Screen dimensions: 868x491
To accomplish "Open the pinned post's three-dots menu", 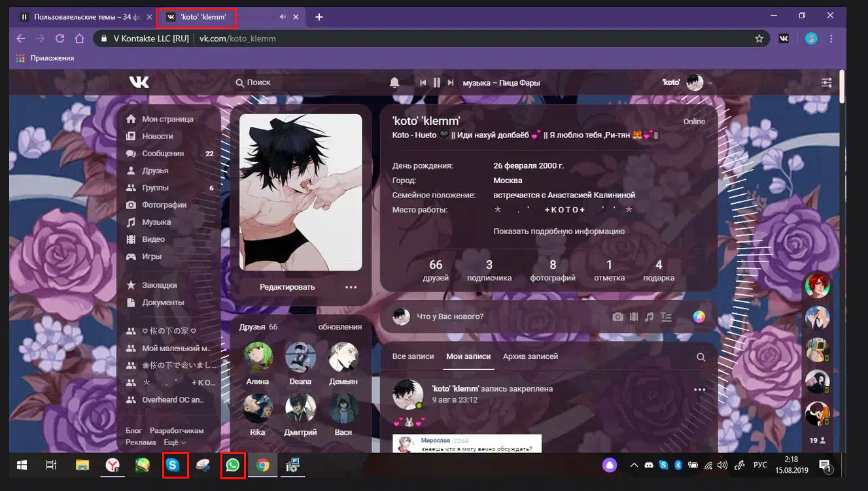I will [x=699, y=390].
